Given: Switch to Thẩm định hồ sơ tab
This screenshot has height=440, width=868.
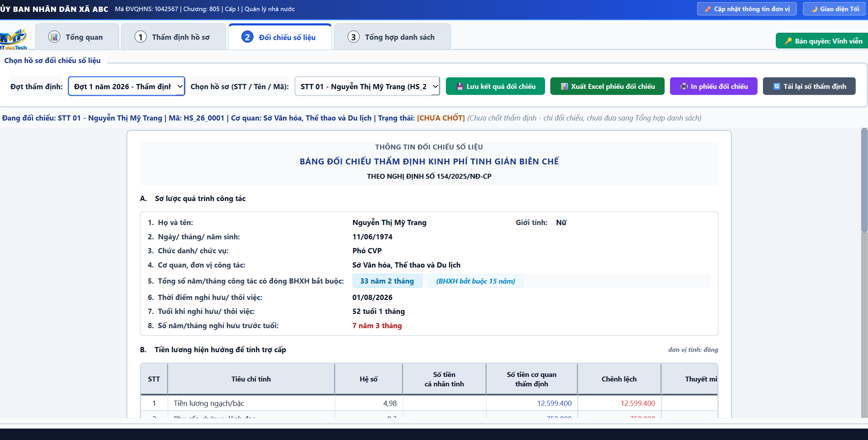Looking at the screenshot, I should coord(174,37).
